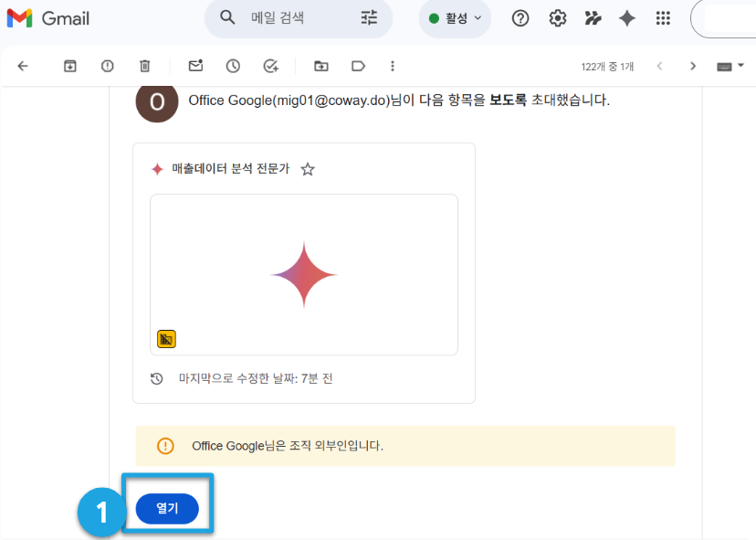Star the 매출데이터 분석 전문가 item

coord(308,169)
